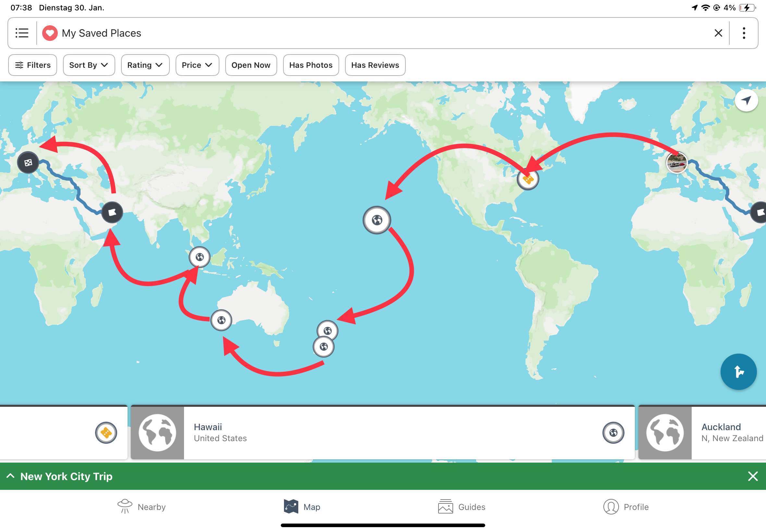Open the three-dot more options menu
The image size is (766, 532).
point(744,33)
